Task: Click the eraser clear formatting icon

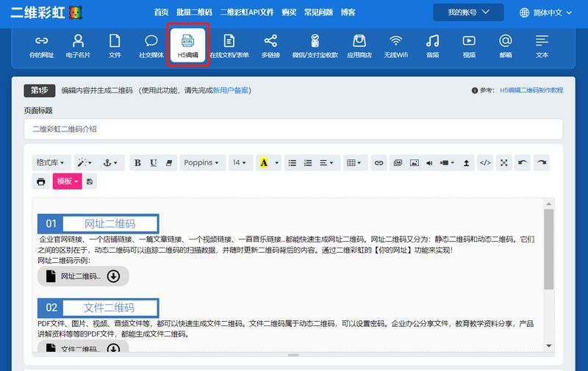Action: 169,162
